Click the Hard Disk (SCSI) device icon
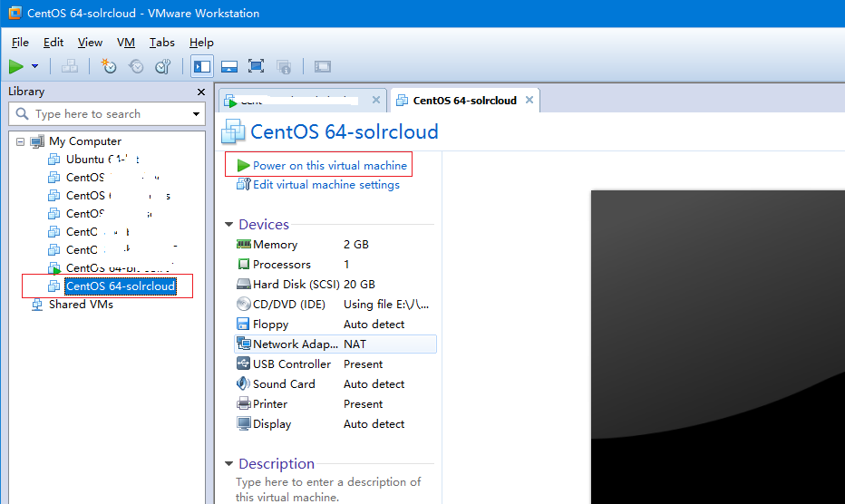 coord(244,284)
